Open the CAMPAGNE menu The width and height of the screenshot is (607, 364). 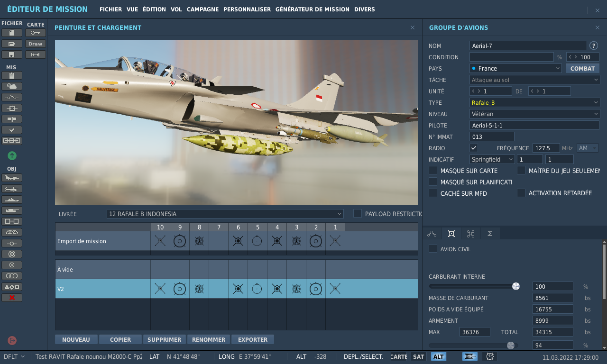[x=202, y=9]
